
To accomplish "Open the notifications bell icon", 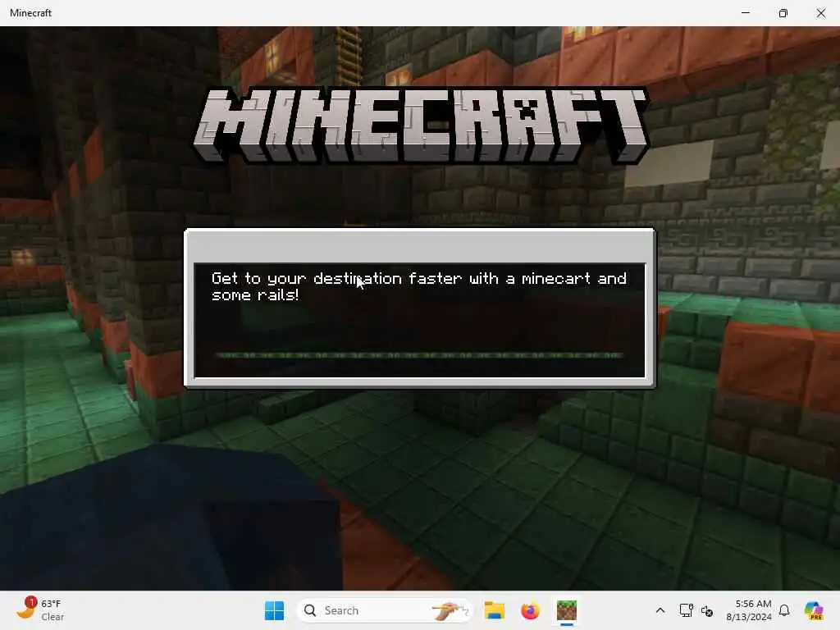I will pos(784,610).
